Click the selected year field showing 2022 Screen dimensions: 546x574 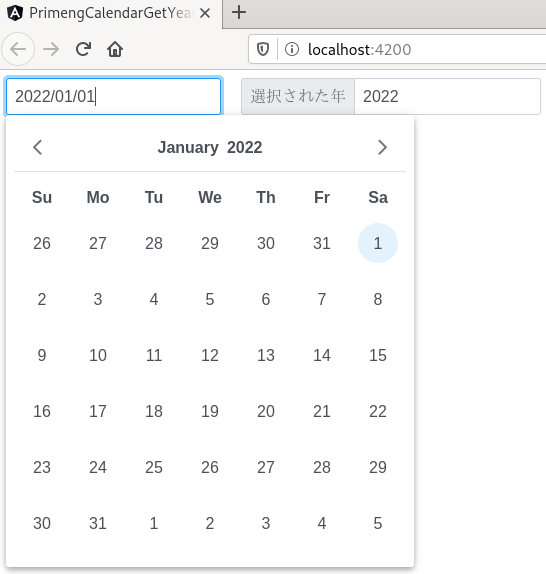click(447, 96)
